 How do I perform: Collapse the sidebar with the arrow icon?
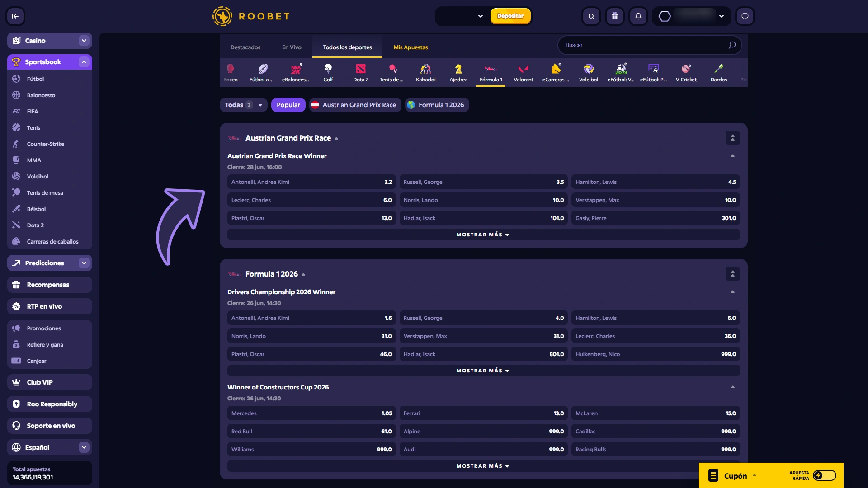[15, 16]
